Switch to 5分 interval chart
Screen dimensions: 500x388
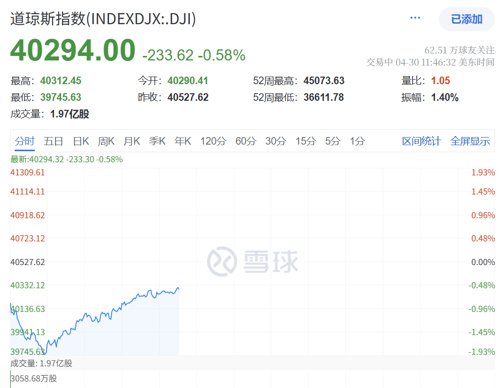(333, 141)
